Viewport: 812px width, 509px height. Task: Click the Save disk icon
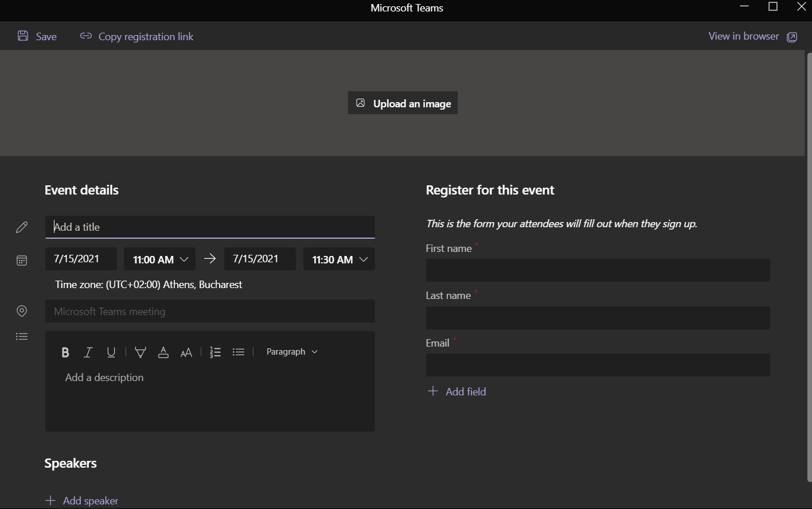click(x=23, y=36)
